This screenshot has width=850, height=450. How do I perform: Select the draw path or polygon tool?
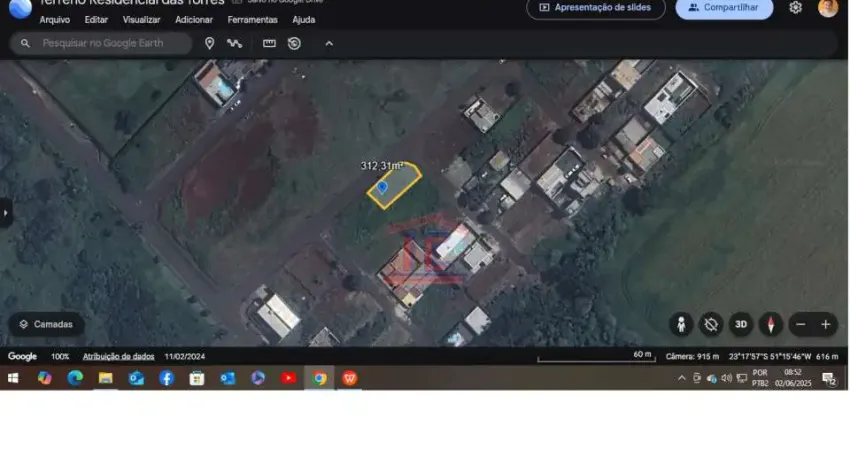[234, 43]
